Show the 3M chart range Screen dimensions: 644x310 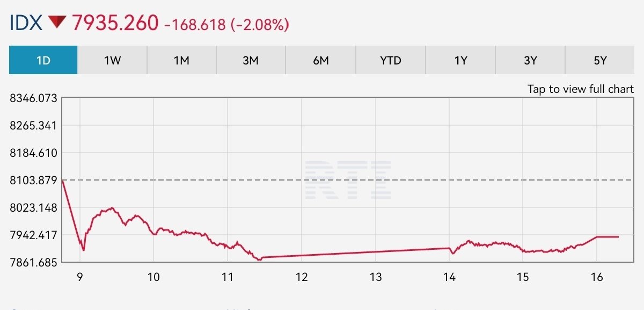tap(251, 60)
